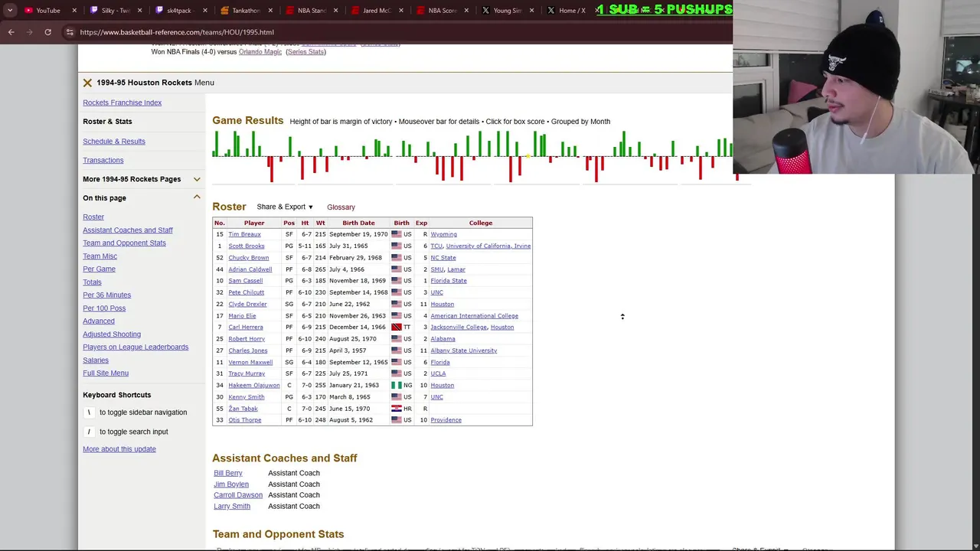Open Transactions in sidebar

pos(103,161)
